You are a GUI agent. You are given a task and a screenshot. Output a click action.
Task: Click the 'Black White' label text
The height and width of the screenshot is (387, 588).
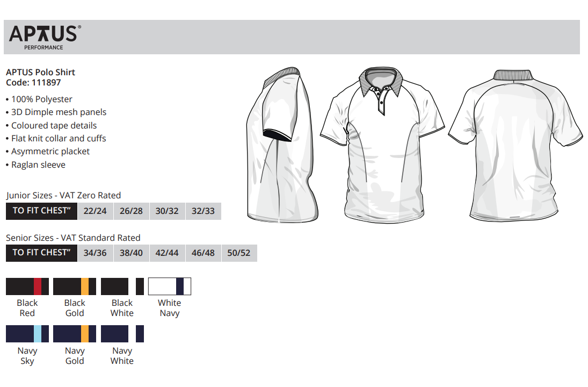tap(122, 308)
